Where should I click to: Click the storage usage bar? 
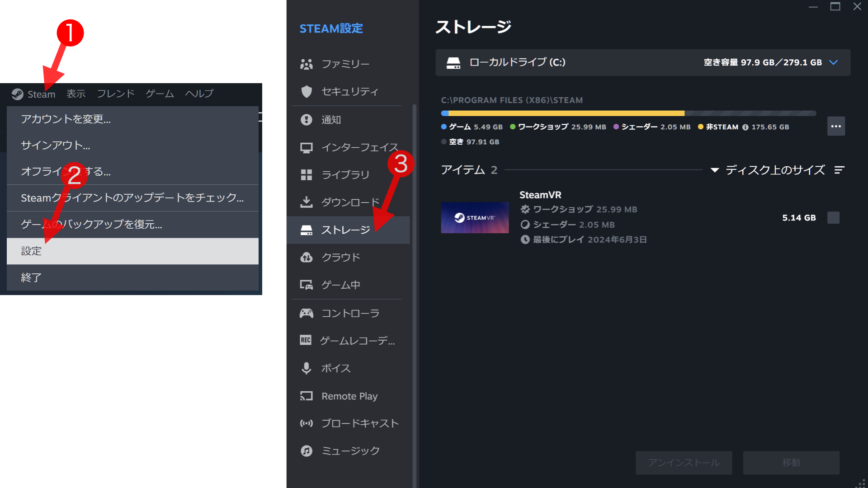tap(628, 113)
